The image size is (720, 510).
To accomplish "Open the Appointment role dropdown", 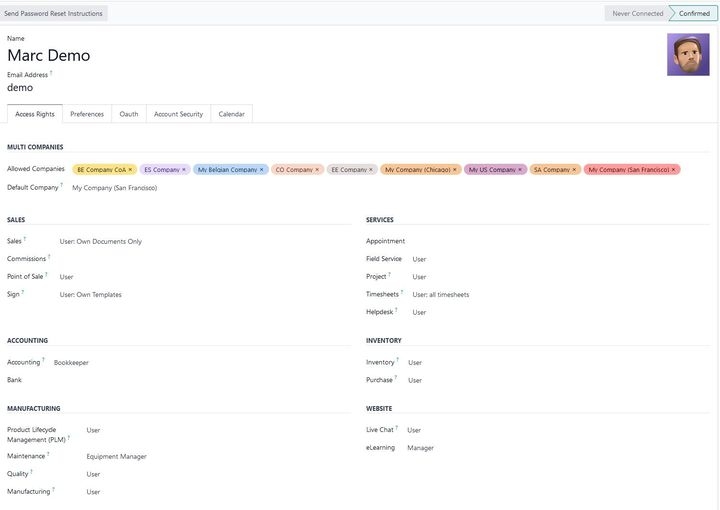I will (561, 241).
